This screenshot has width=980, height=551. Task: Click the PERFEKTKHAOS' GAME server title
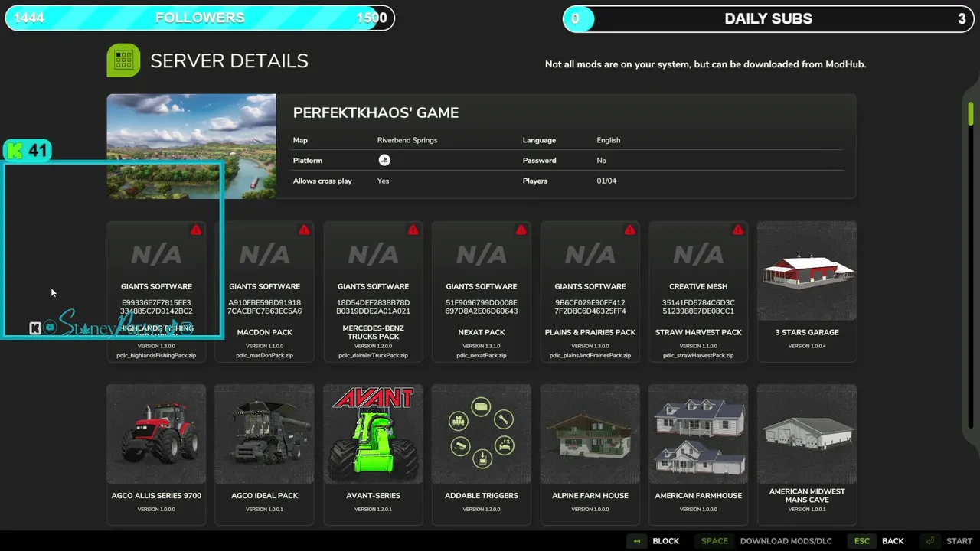click(376, 112)
